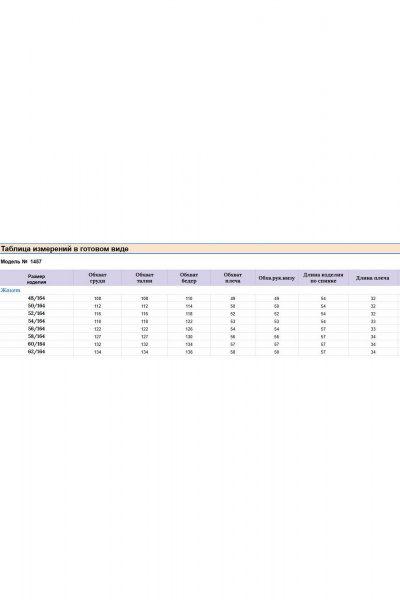Click the 'Обхв.рук.внизу' column header
The width and height of the screenshot is (400, 600).
pos(277,278)
